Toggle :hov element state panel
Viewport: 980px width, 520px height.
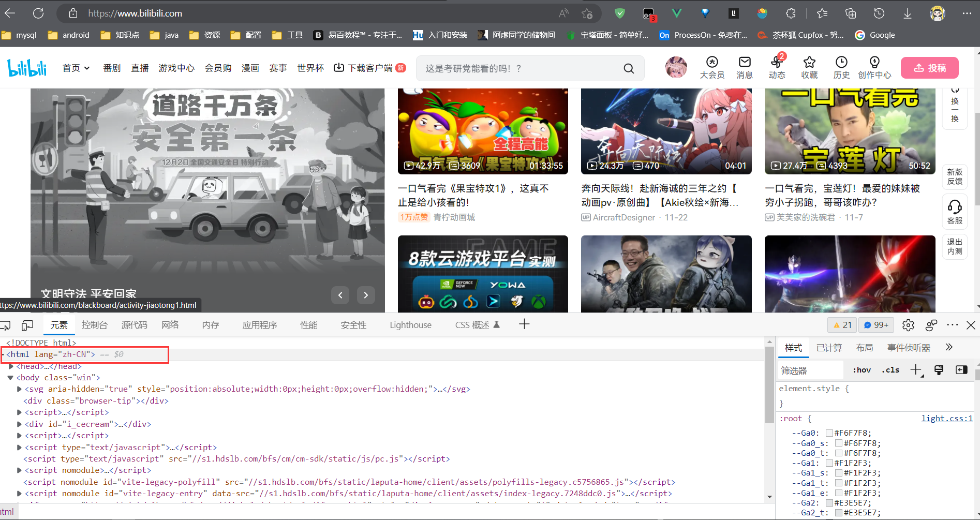862,370
